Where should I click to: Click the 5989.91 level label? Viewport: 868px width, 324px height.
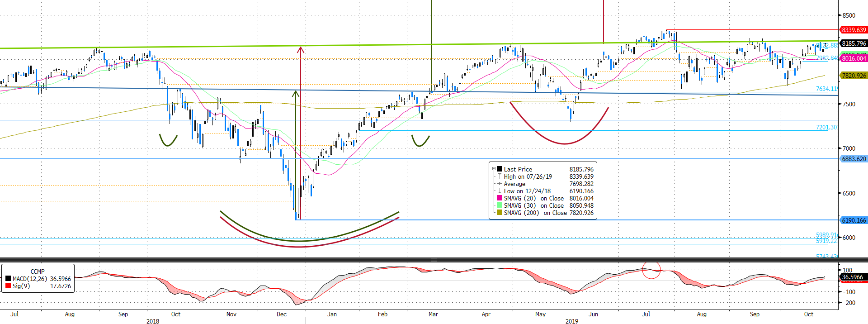[x=826, y=235]
